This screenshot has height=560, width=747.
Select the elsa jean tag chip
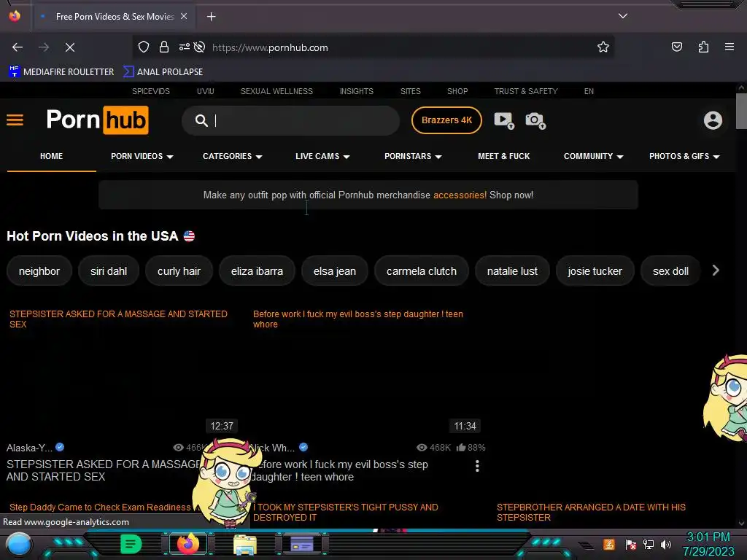point(334,271)
